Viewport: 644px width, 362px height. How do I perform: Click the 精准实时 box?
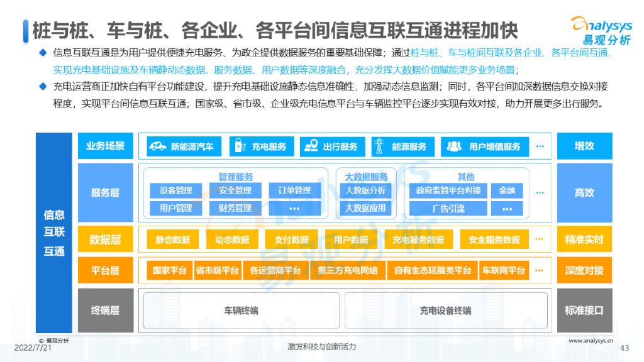click(584, 239)
